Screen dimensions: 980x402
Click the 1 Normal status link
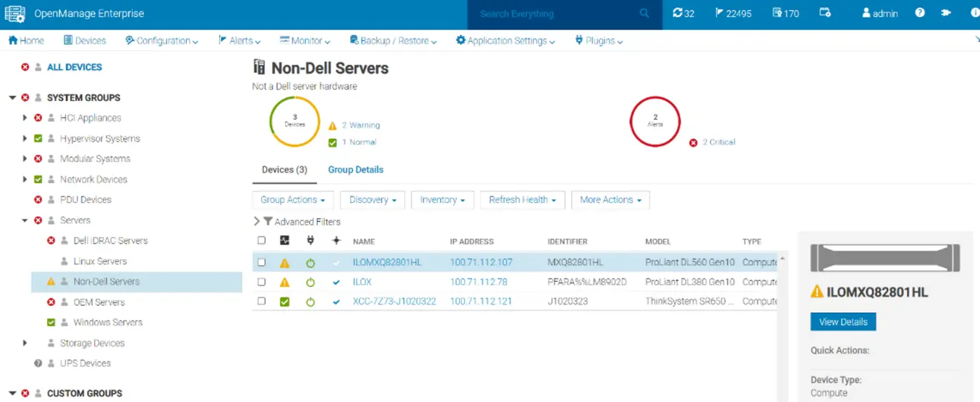359,142
